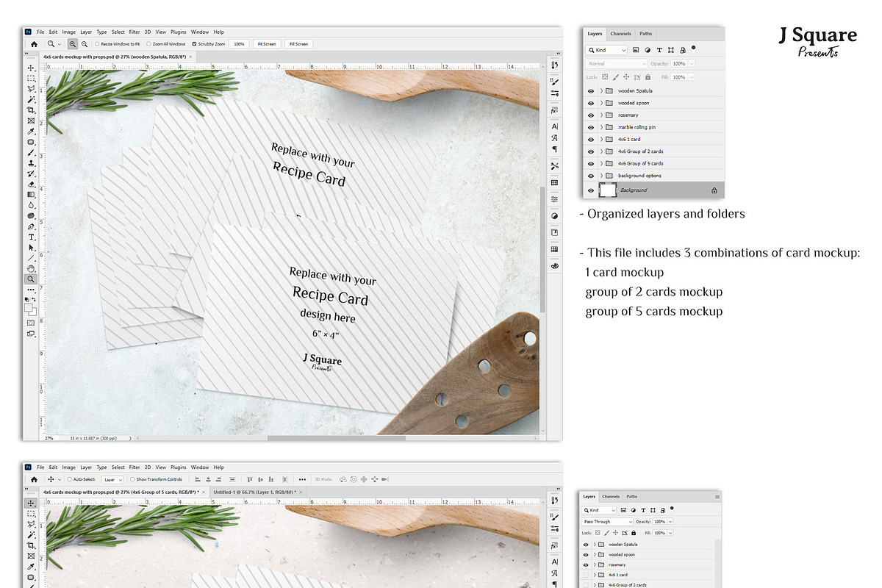Open Window menu in the lower Photoshop window
Viewport: 882px width, 588px height.
click(200, 467)
